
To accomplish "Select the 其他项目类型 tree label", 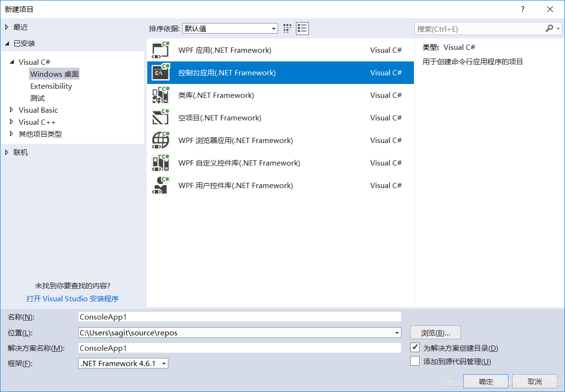I will [40, 134].
